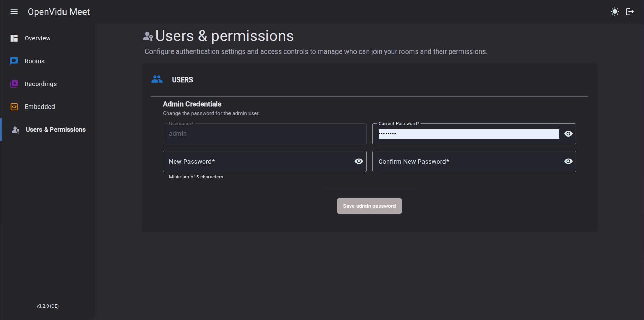Click the logout icon in header
Viewport: 644px width, 320px height.
pos(630,12)
